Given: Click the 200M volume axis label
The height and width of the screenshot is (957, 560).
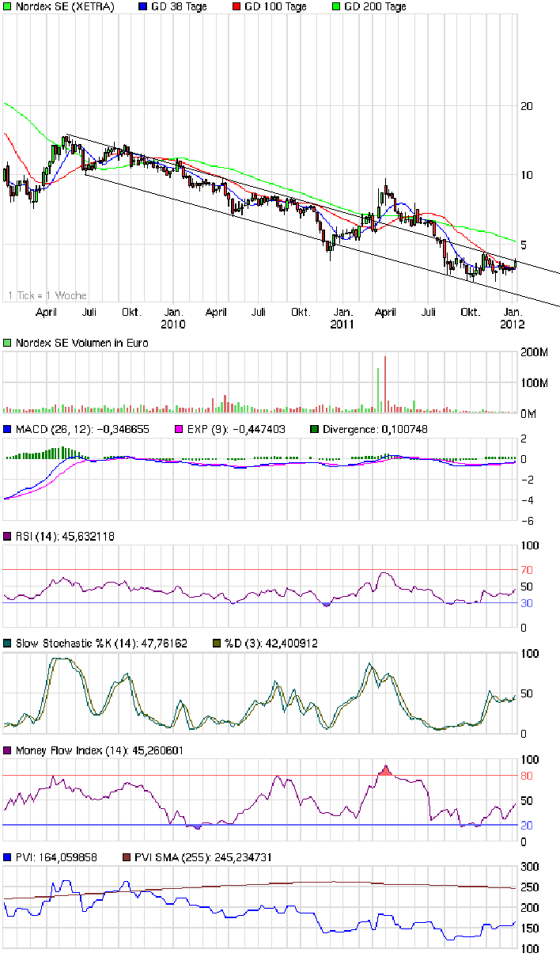Looking at the screenshot, I should point(535,352).
